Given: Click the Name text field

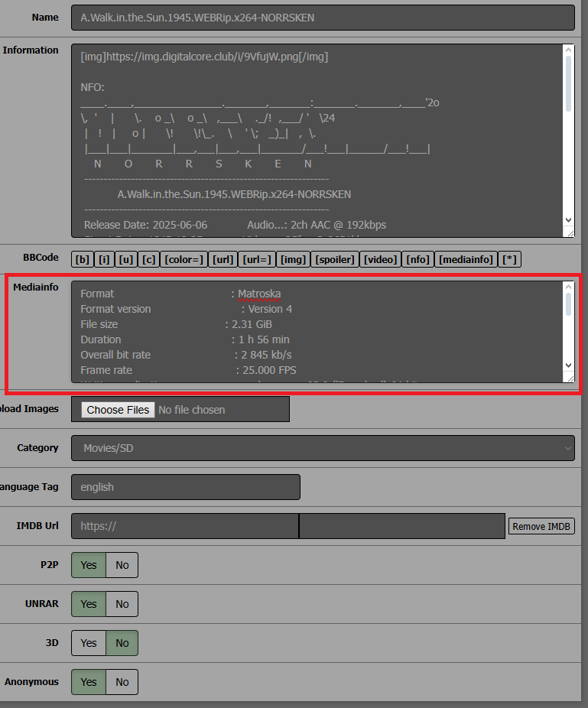Looking at the screenshot, I should (x=323, y=18).
